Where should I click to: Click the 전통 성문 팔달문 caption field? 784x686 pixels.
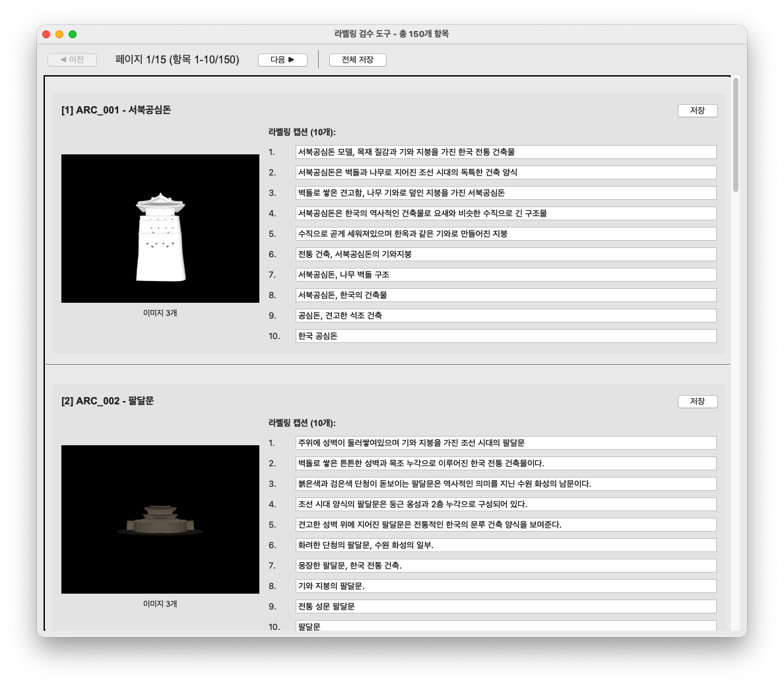(x=506, y=607)
